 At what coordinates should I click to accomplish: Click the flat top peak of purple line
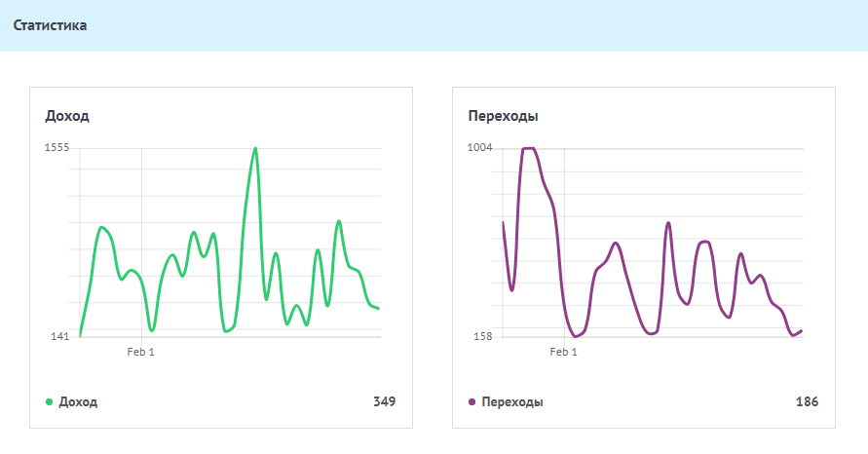[528, 148]
